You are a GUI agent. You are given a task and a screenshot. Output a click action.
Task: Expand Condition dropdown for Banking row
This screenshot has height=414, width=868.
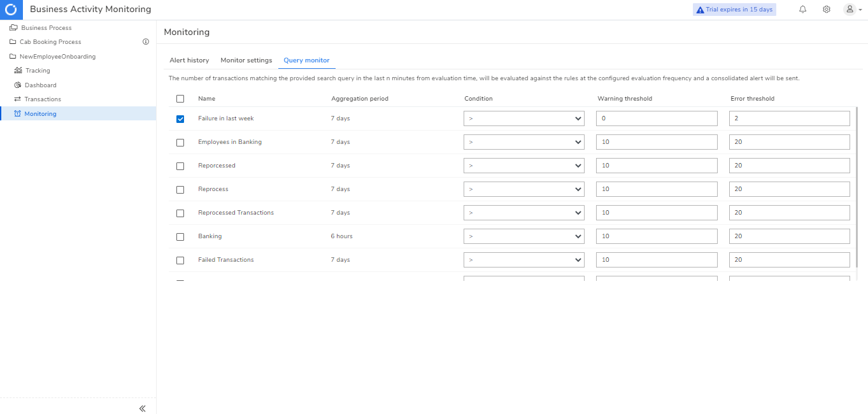coord(523,236)
